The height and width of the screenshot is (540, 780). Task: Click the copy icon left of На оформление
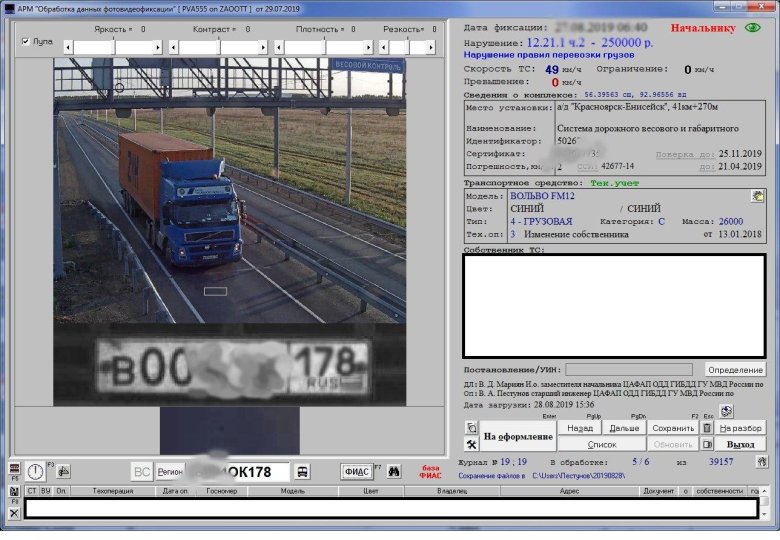coord(471,428)
